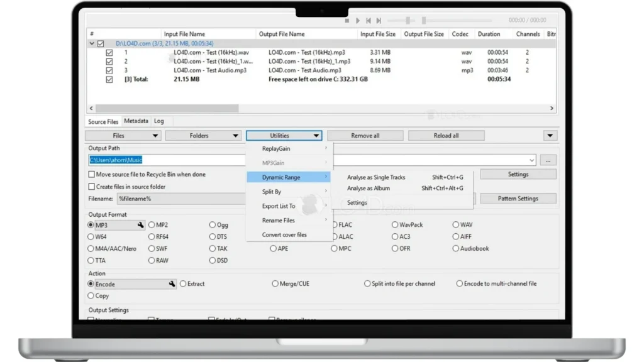Switch to the Metadata tab
Viewport: 644px width, 362px height.
[x=136, y=121]
